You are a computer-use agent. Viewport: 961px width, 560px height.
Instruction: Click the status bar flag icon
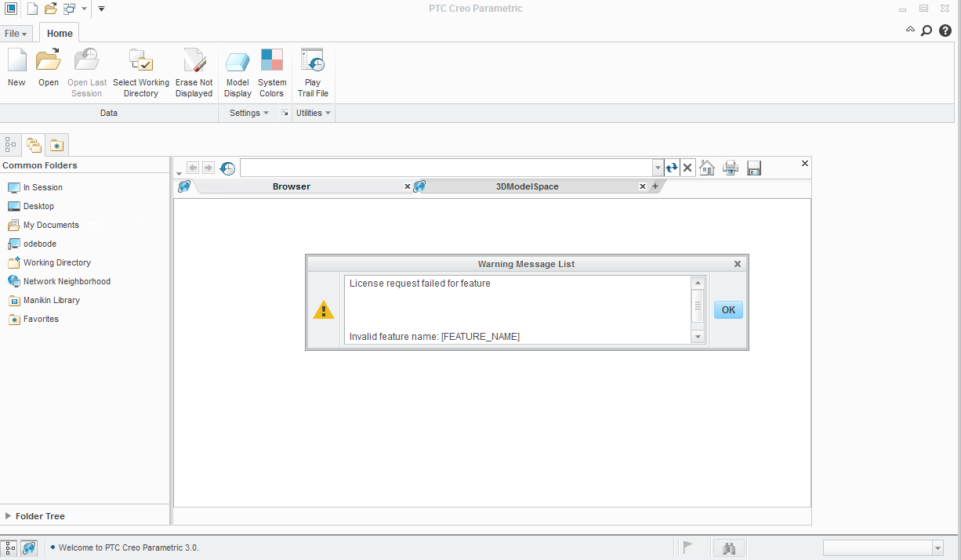click(688, 547)
